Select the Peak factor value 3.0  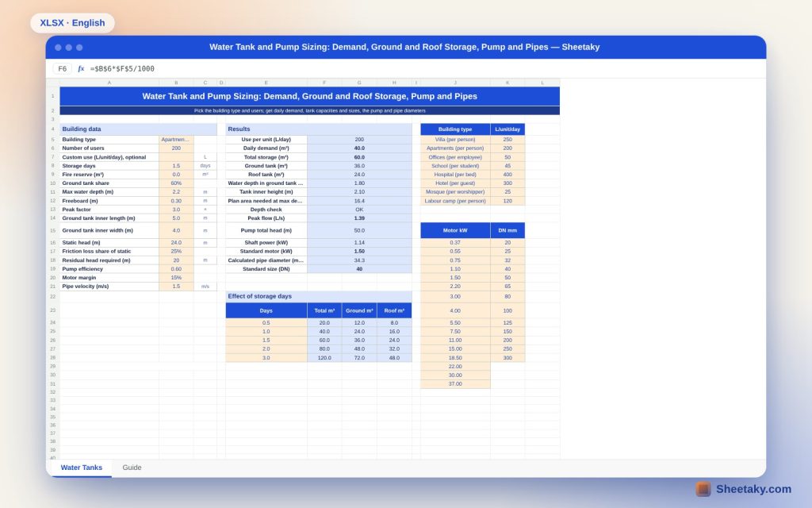tap(176, 210)
